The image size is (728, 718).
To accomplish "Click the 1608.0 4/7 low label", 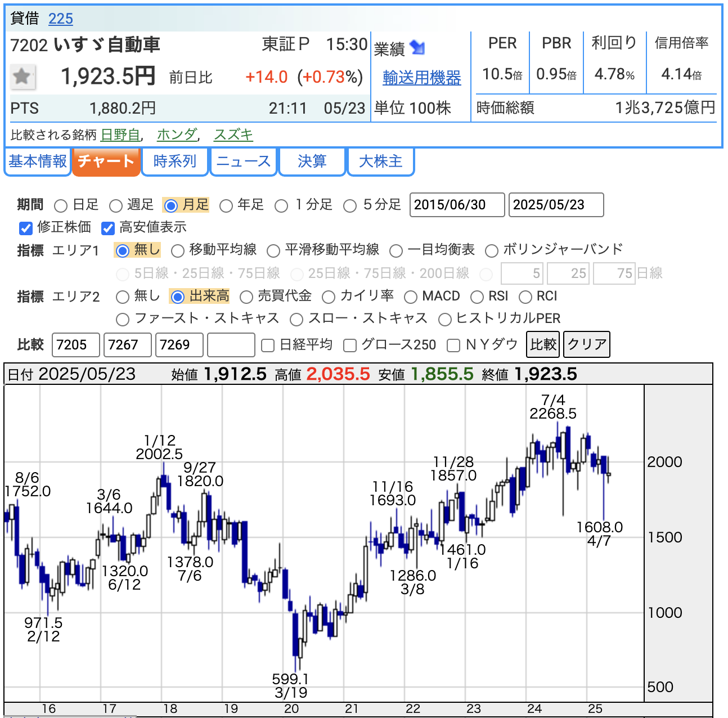I will tap(600, 534).
